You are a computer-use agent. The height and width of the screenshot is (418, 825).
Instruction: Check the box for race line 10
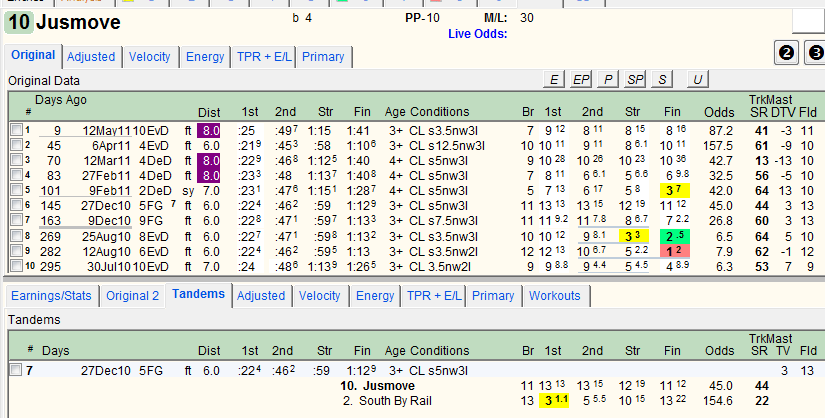coord(17,266)
